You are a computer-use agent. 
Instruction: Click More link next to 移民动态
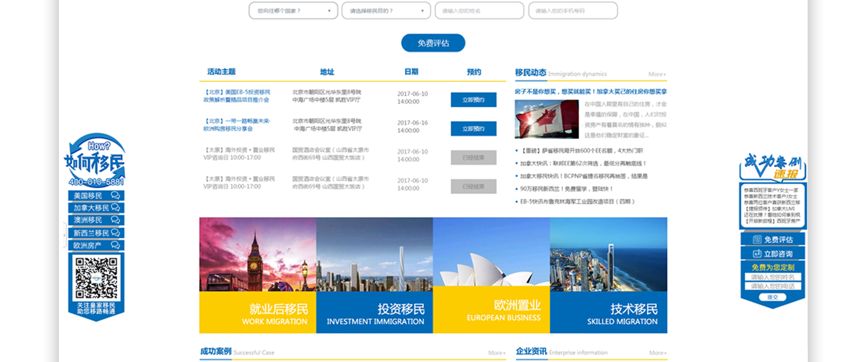(x=657, y=74)
